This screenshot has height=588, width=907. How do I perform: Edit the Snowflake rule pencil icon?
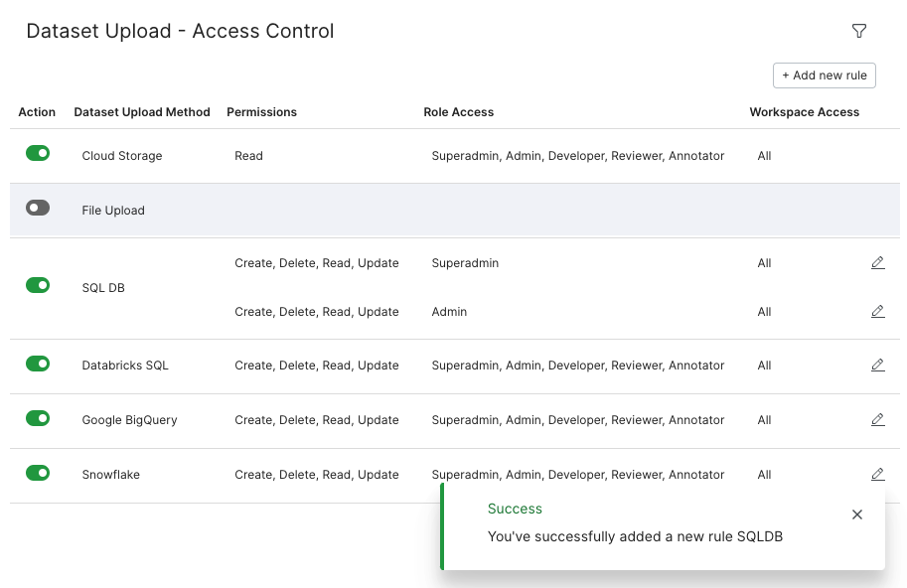(x=877, y=475)
